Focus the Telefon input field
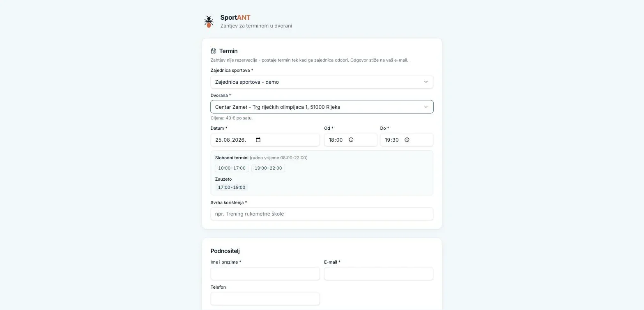Viewport: 644px width, 310px height. pos(265,299)
